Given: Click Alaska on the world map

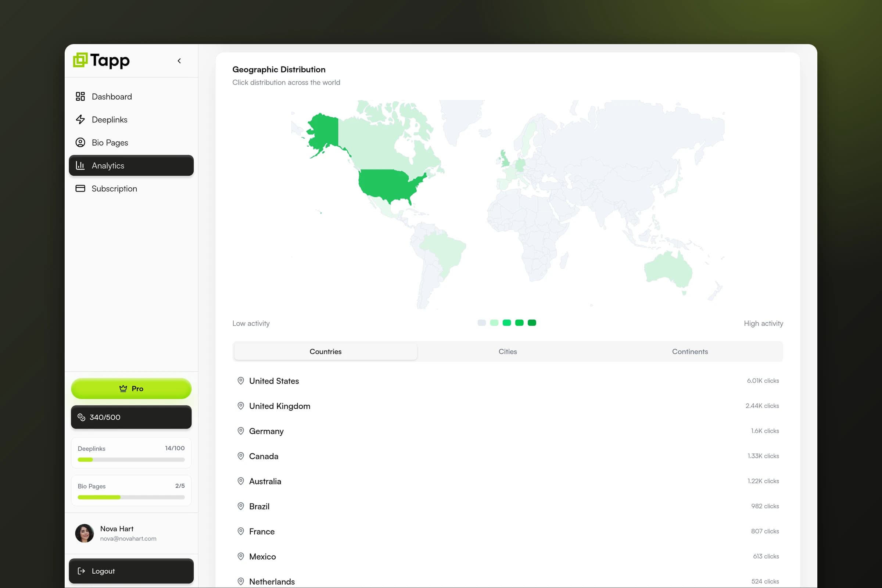Looking at the screenshot, I should coord(325,131).
